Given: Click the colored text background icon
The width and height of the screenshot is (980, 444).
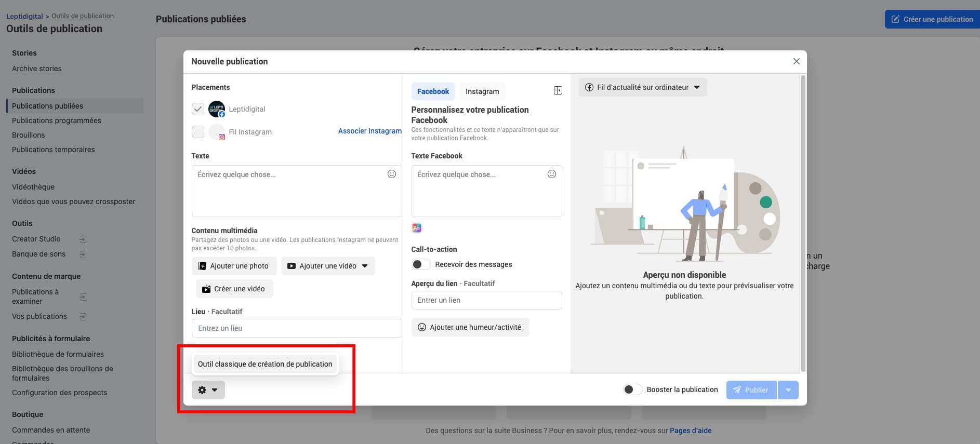Looking at the screenshot, I should coord(417,228).
